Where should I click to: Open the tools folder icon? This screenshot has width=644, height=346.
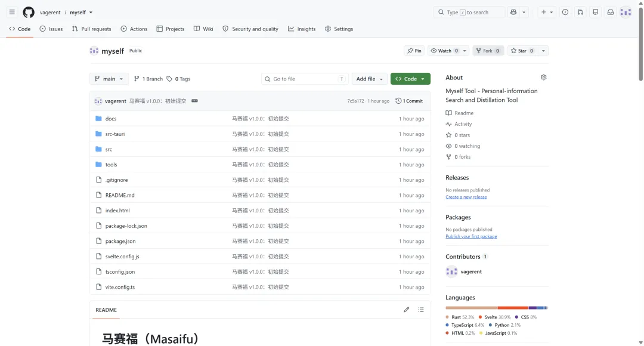(x=98, y=165)
